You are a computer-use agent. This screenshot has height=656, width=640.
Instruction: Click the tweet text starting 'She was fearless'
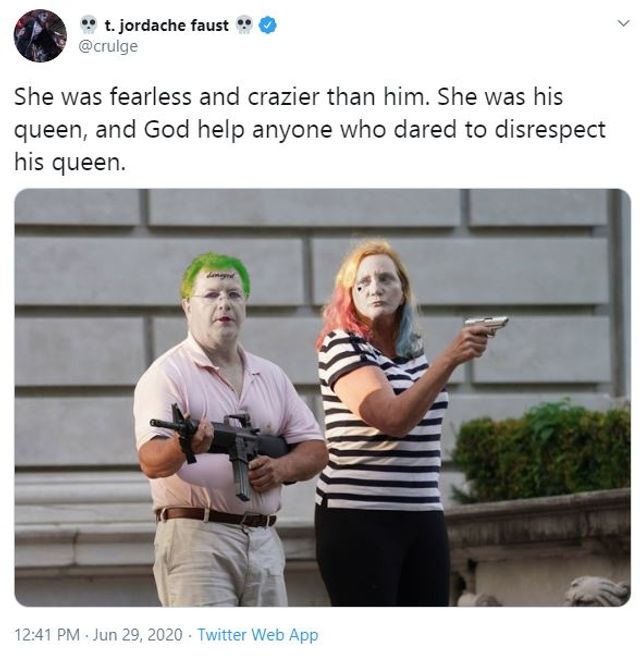310,129
